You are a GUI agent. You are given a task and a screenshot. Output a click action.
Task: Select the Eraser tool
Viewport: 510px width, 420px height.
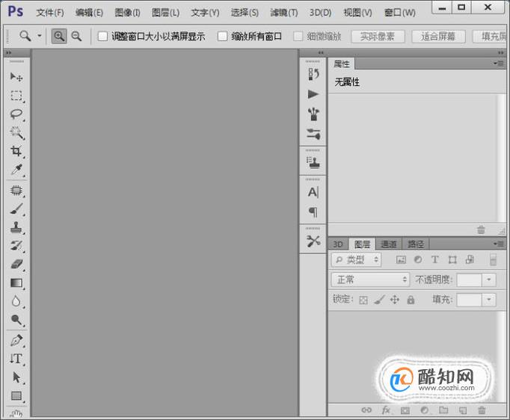(x=16, y=265)
